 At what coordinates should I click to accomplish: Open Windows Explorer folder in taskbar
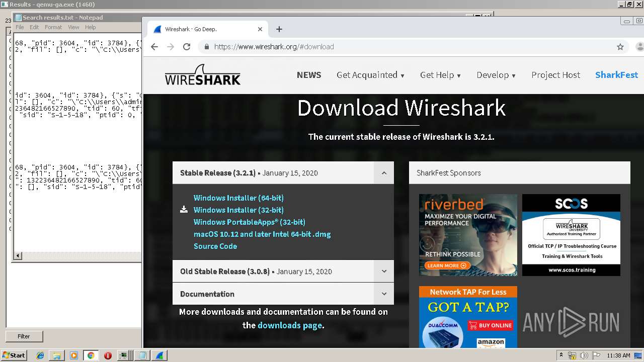tap(57, 355)
